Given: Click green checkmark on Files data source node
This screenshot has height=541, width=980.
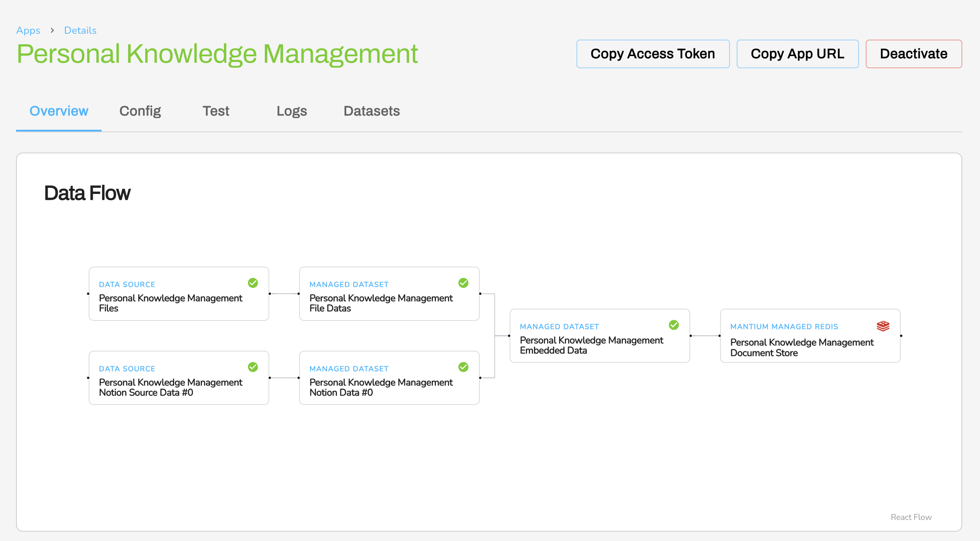Looking at the screenshot, I should click(x=253, y=283).
